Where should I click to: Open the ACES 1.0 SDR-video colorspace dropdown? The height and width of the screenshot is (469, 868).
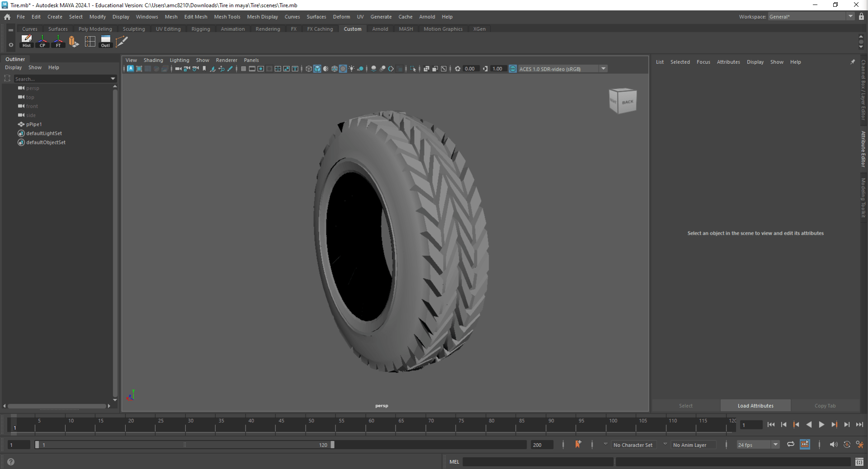(604, 69)
